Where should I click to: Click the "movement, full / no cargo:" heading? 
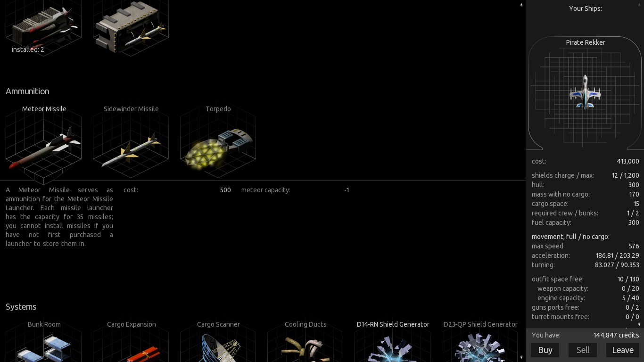[570, 237]
